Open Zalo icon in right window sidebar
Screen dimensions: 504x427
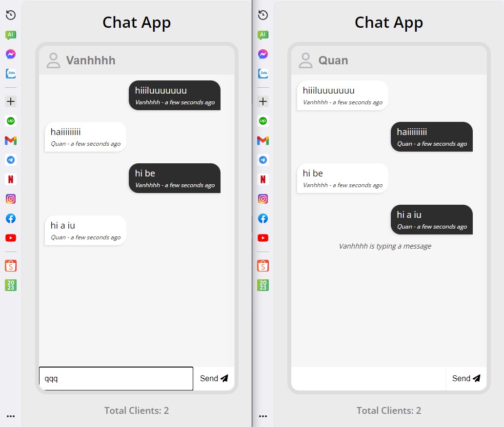click(263, 74)
